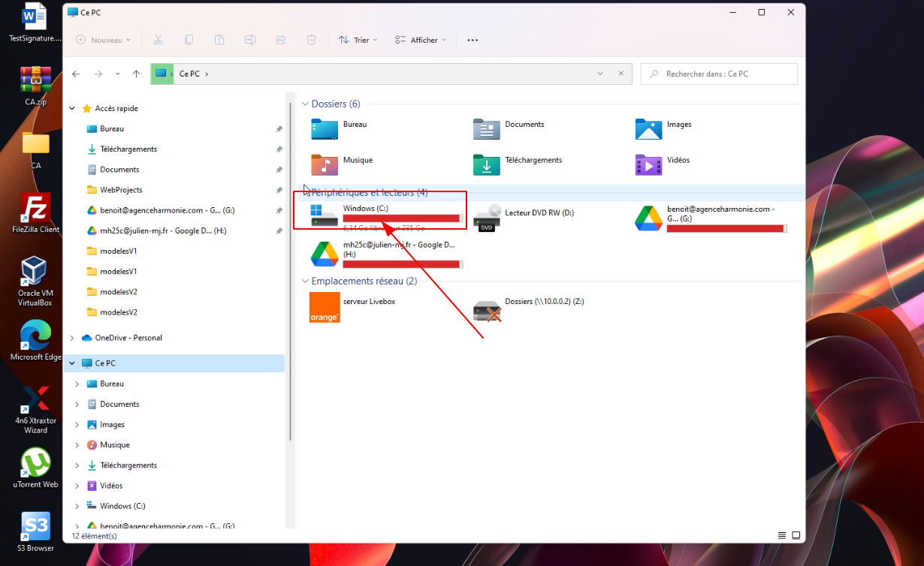Click the 12 élément(s) status bar text
The image size is (924, 566).
94,536
